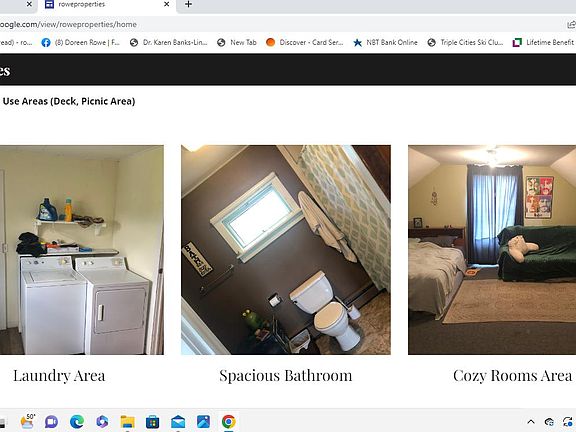The width and height of the screenshot is (576, 432).
Task: Open the New Tab bookmark
Action: tap(237, 43)
